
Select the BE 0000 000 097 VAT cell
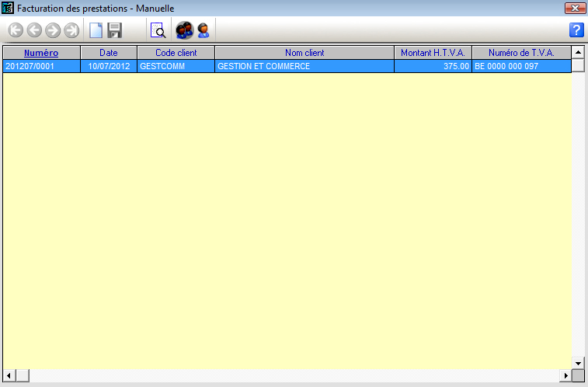522,66
